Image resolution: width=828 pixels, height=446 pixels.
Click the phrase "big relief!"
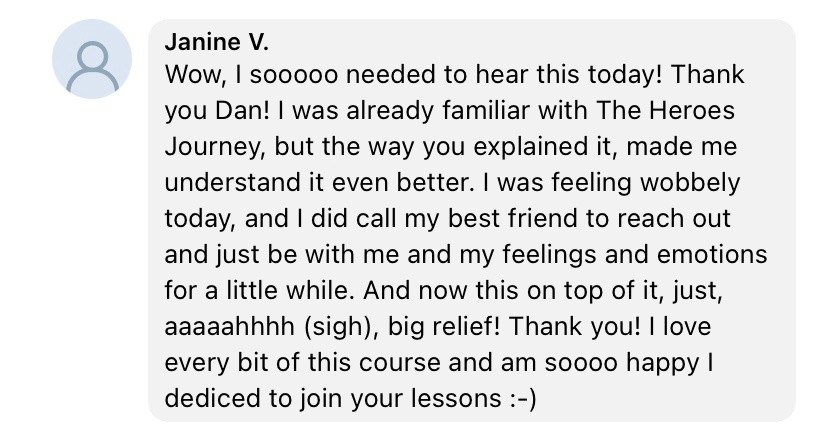[x=444, y=327]
